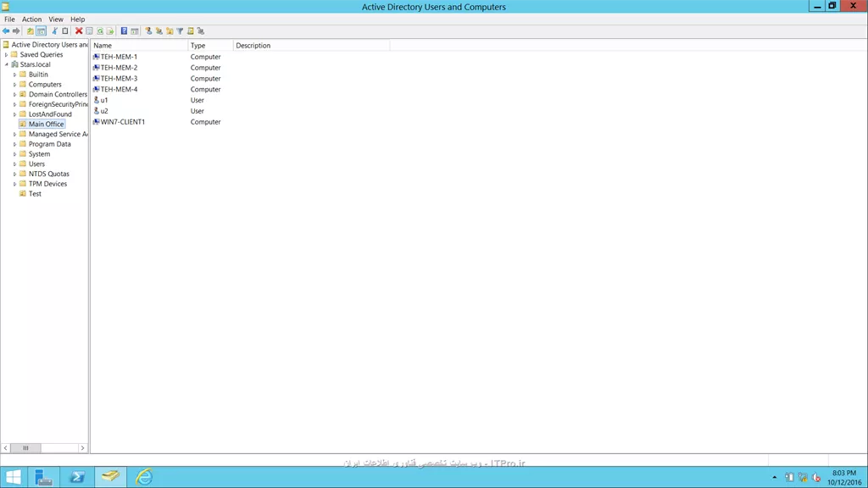Expand the Computers container arrow

pos(15,85)
